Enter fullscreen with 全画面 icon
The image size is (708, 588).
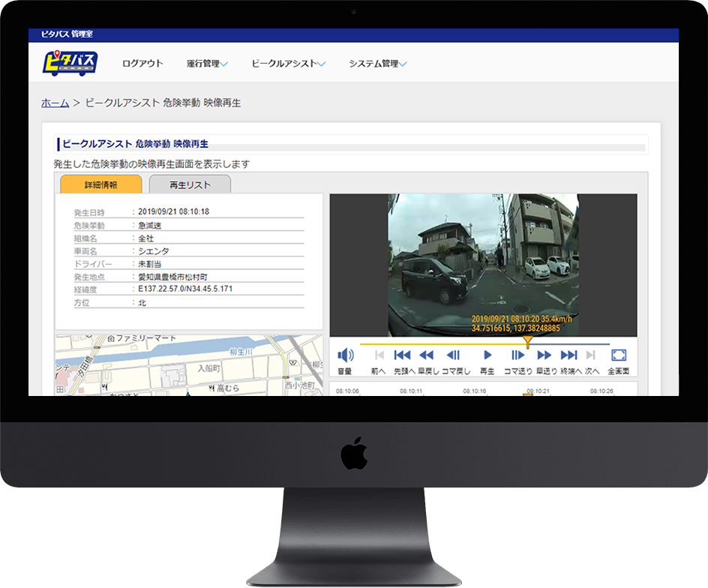coord(619,355)
